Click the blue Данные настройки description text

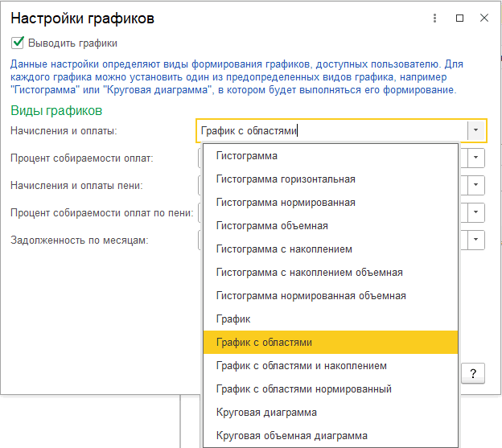pyautogui.click(x=237, y=77)
